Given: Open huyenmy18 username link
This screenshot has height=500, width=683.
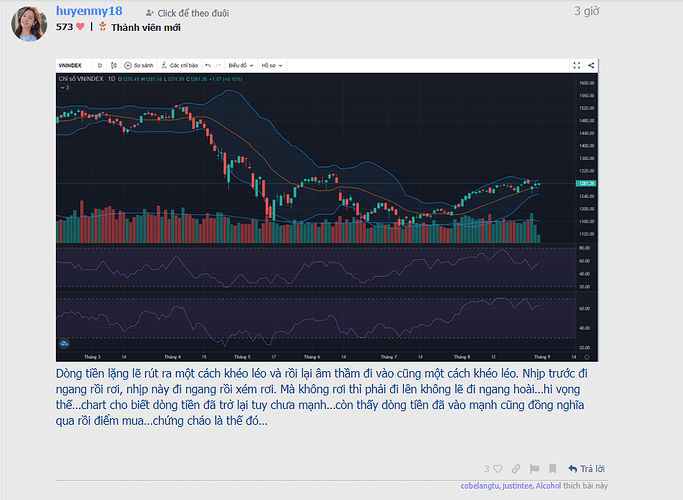Looking at the screenshot, I should click(x=87, y=10).
